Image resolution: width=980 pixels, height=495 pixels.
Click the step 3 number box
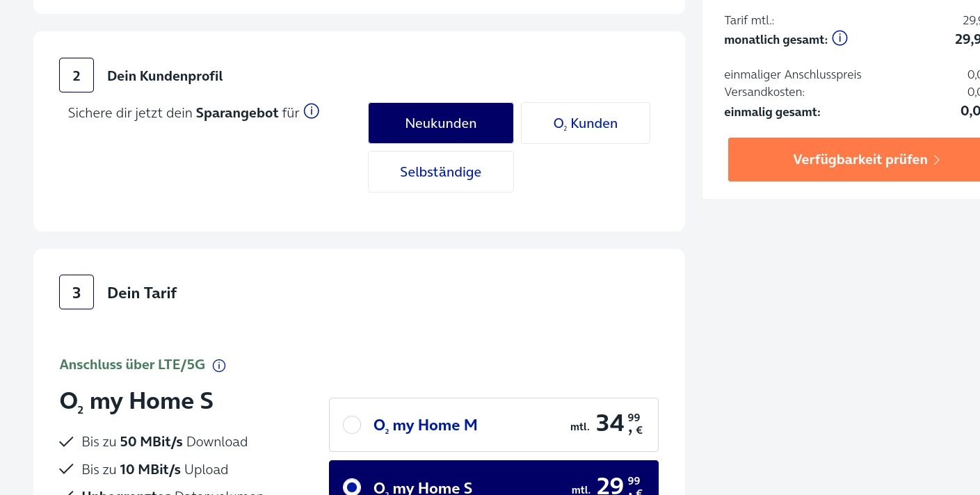[77, 293]
